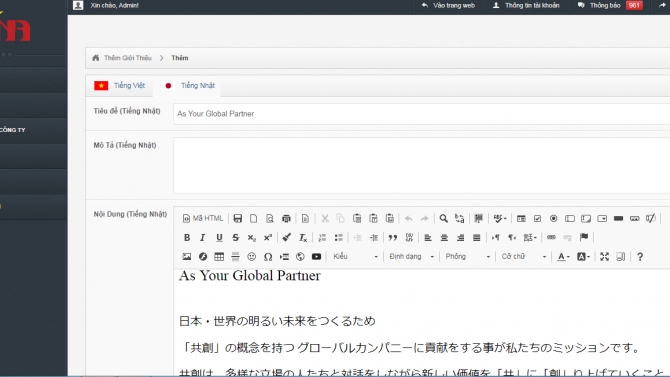The width and height of the screenshot is (670, 377).
Task: Maximize the editor
Action: [604, 256]
